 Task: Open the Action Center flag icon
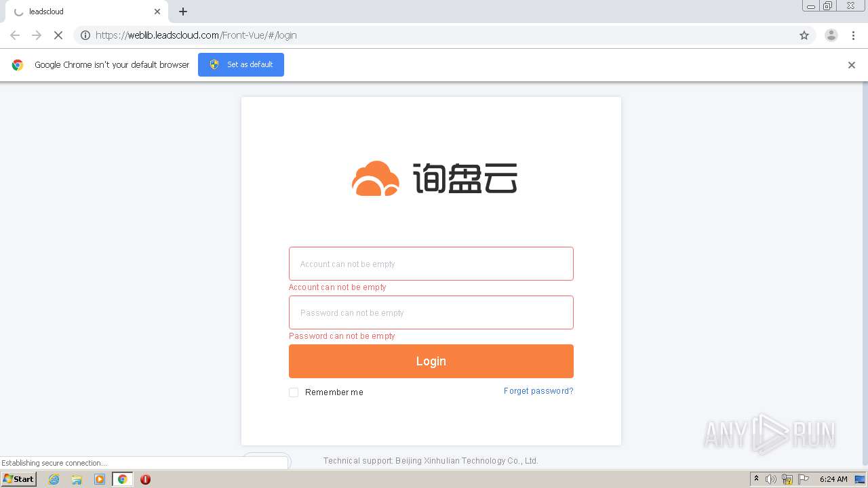click(x=803, y=479)
